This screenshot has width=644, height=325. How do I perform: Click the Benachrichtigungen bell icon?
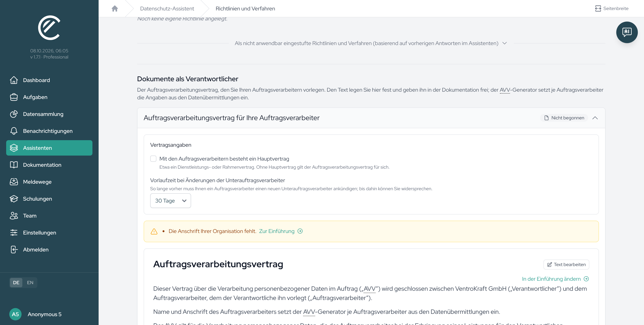click(14, 131)
